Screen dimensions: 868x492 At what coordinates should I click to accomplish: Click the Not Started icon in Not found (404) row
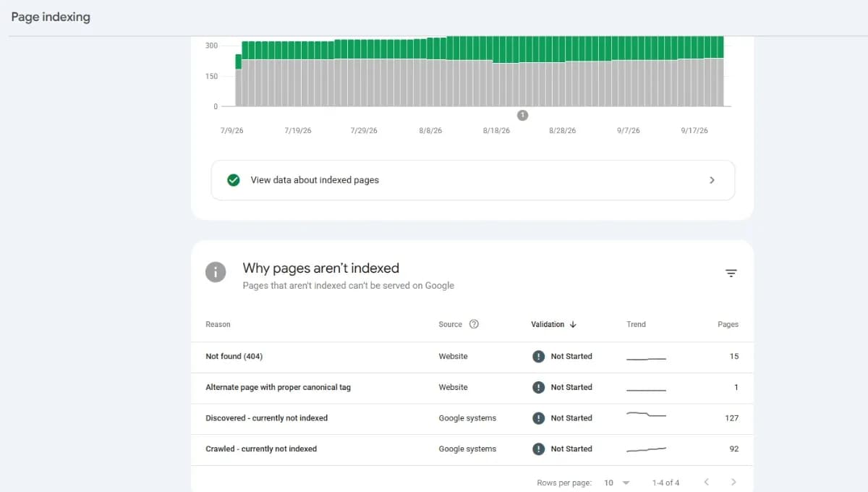coord(538,356)
